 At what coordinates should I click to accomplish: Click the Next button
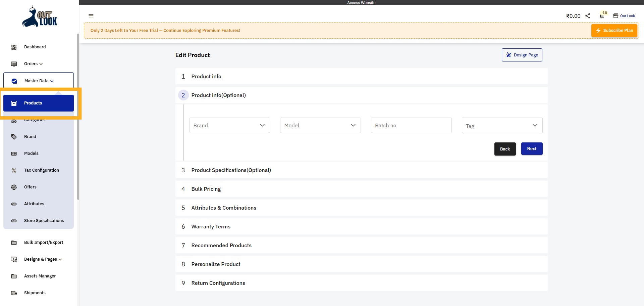[x=532, y=149]
